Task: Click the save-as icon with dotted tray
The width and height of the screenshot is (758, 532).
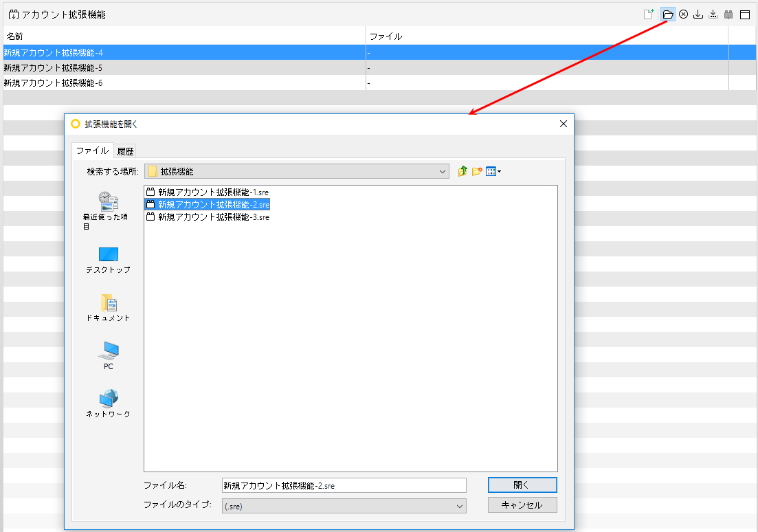Action: (713, 14)
